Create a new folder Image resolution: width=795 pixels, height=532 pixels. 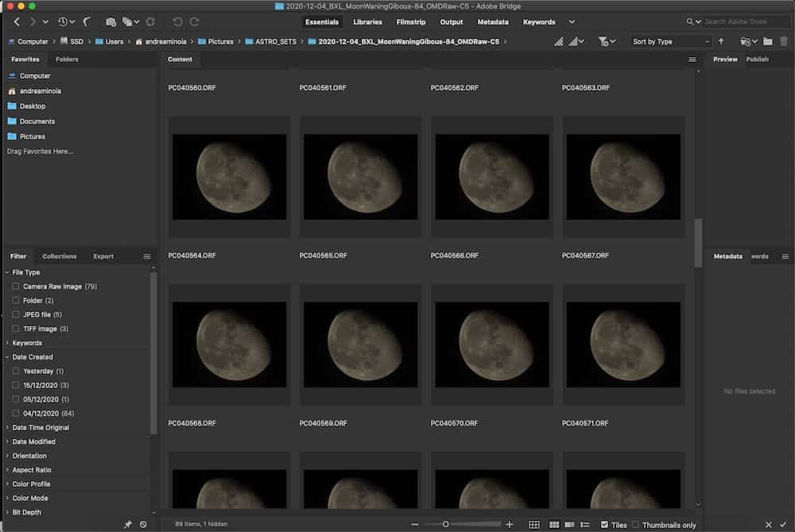click(768, 41)
